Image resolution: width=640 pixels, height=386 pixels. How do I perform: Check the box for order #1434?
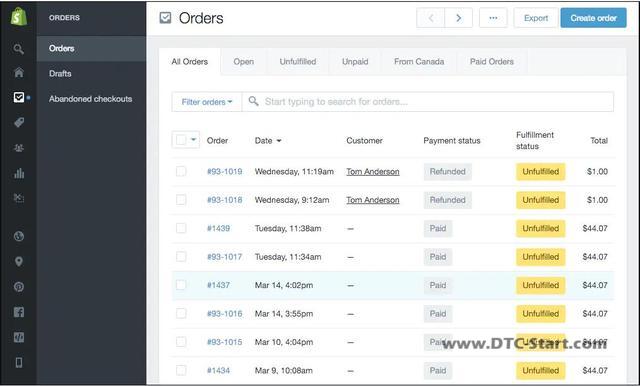tap(181, 370)
